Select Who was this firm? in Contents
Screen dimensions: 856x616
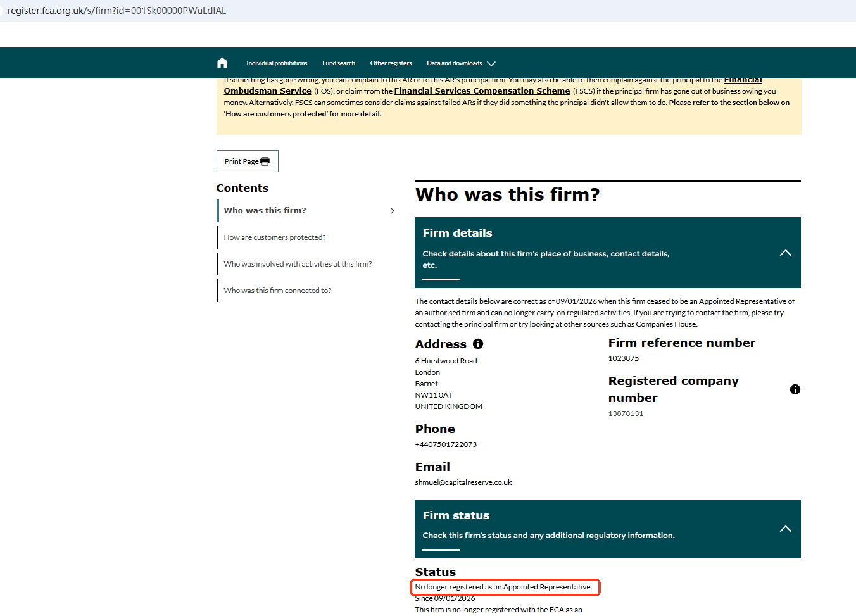[265, 210]
